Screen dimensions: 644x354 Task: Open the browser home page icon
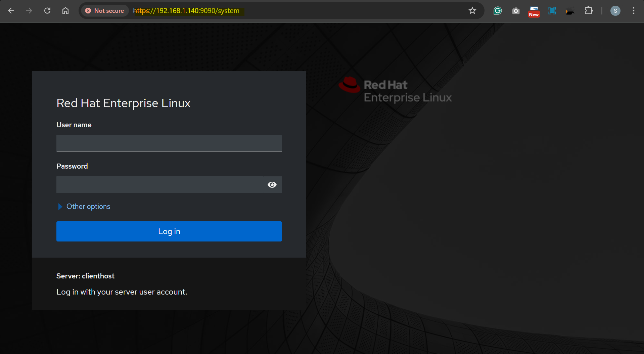pyautogui.click(x=65, y=11)
